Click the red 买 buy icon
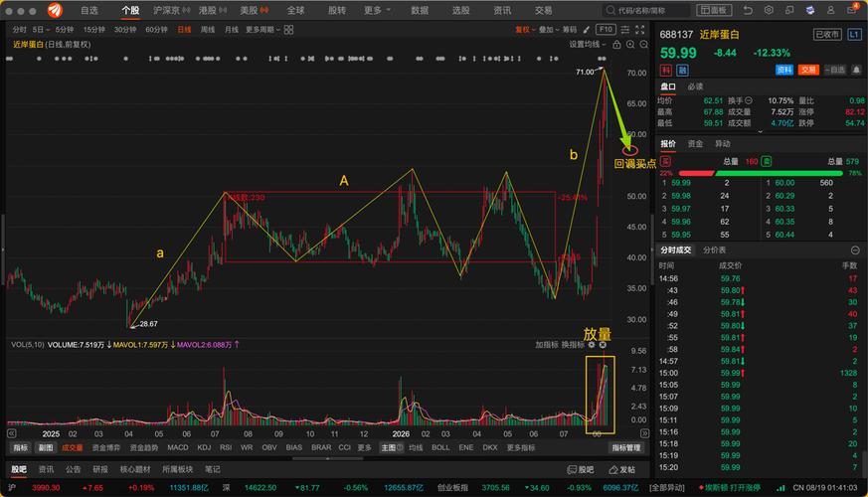This screenshot has height=497, width=868. [665, 162]
